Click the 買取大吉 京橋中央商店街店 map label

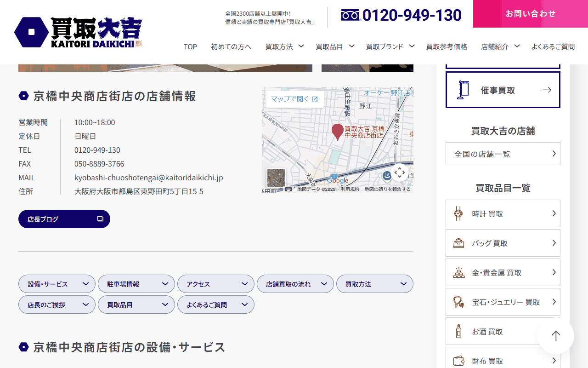click(x=364, y=132)
